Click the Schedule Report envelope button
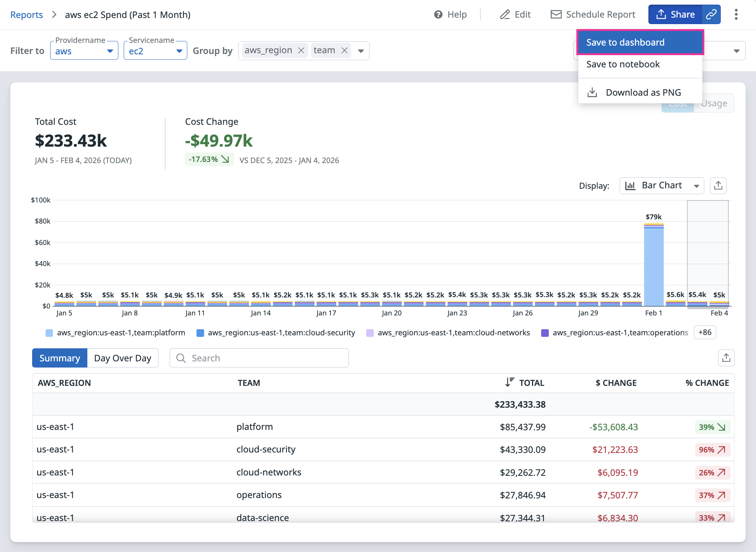 pyautogui.click(x=592, y=15)
